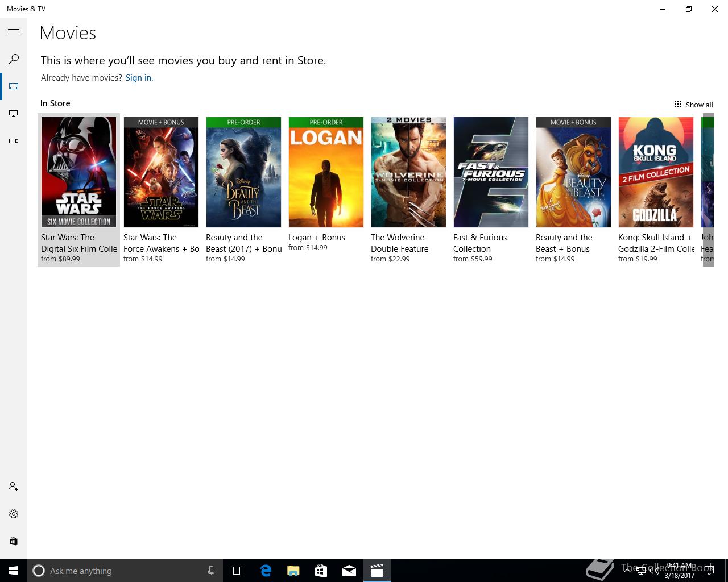Click Show all in store
Screen dimensions: 728x582
click(x=693, y=105)
